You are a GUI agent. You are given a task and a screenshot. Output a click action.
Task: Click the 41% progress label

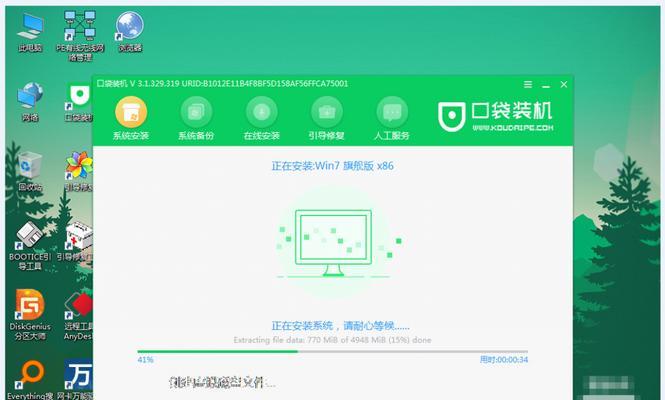(145, 360)
